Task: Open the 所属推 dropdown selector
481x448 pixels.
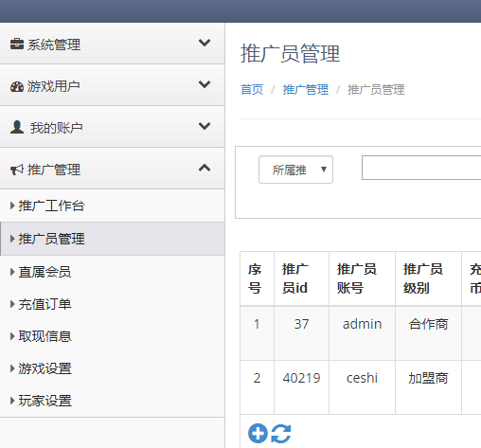Action: [x=295, y=170]
